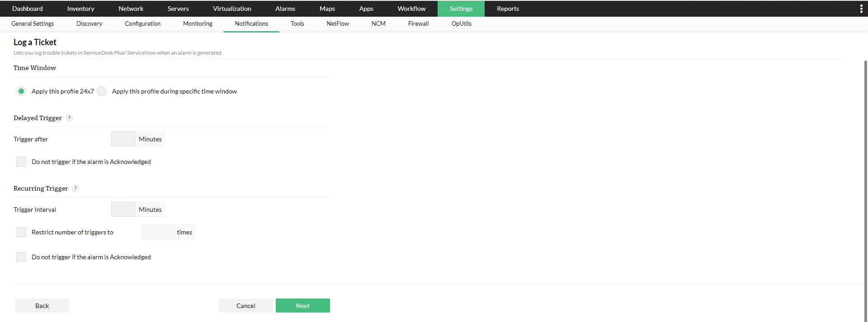Viewport: 868px width, 322px height.
Task: Select specific time window radio option
Action: [102, 91]
